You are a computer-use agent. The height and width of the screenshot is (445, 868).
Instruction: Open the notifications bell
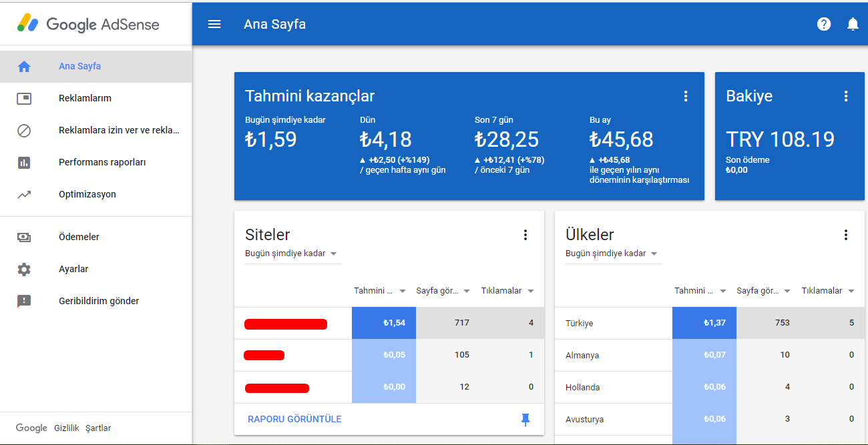(x=853, y=24)
